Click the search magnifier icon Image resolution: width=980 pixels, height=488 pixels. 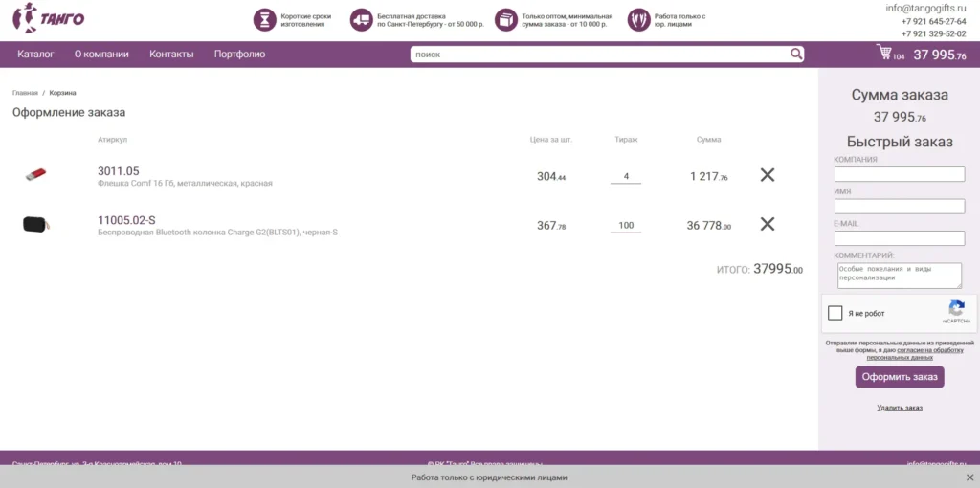coord(795,55)
